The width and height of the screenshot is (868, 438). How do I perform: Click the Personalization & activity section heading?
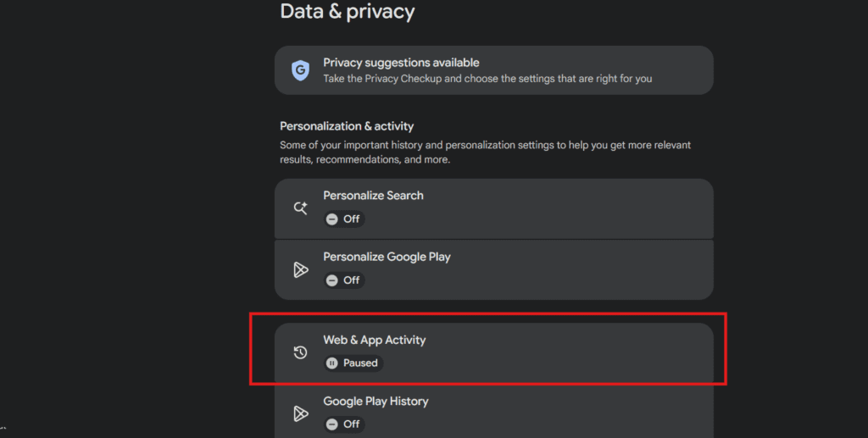click(x=347, y=126)
